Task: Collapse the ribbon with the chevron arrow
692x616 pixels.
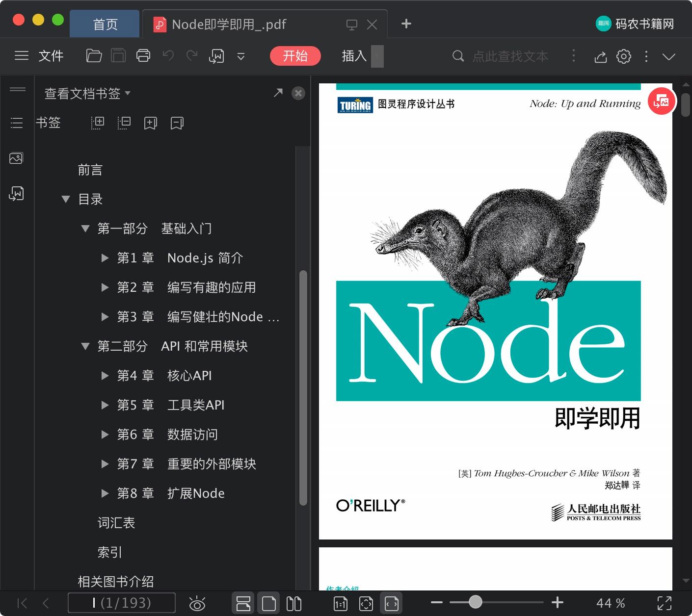Action: 669,56
